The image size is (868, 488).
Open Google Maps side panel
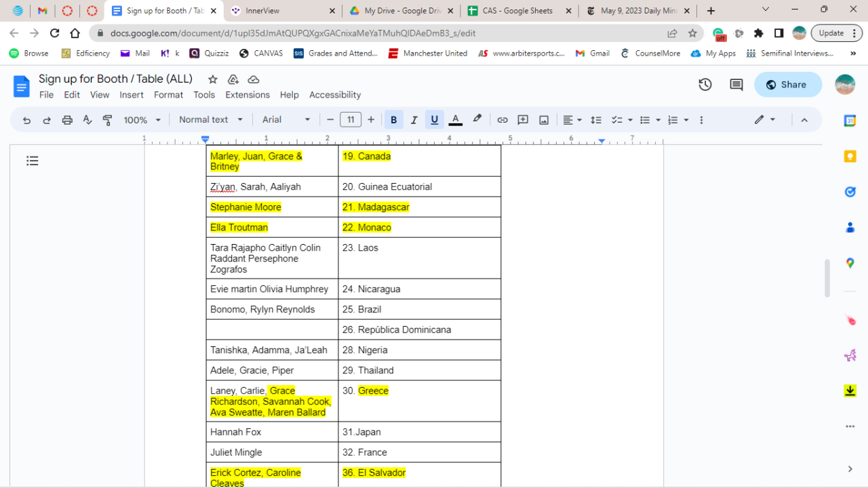[x=850, y=263]
